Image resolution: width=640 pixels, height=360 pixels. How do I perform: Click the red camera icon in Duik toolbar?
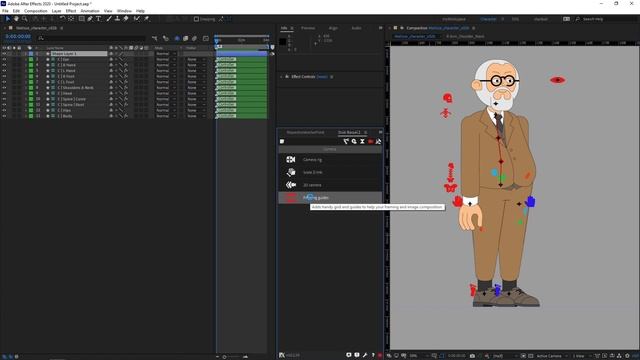371,141
